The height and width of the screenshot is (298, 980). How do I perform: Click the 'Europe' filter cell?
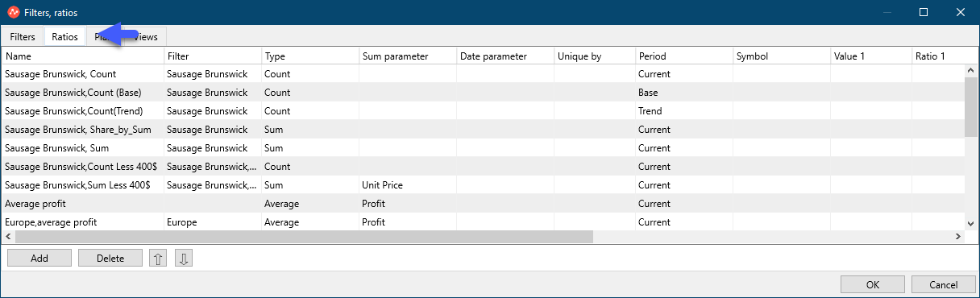pyautogui.click(x=213, y=222)
